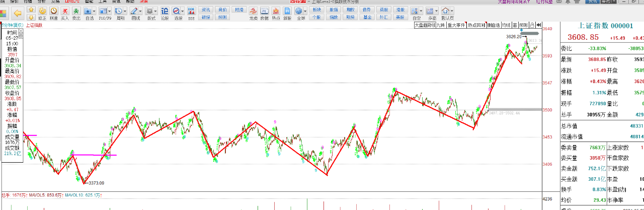Click the yellow back arrow icon
Screen dimensions: 644x210
(x=18, y=13)
